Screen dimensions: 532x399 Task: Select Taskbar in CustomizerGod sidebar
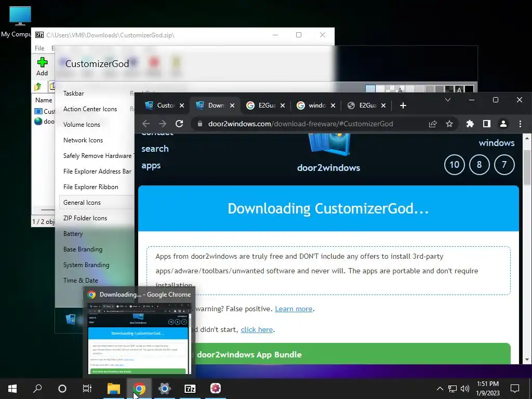(x=74, y=94)
